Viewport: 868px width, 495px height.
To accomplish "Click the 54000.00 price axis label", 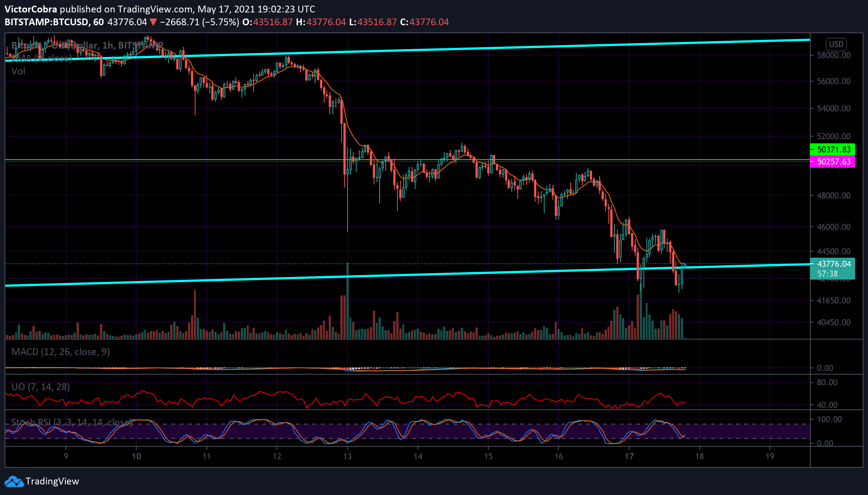I will click(x=833, y=108).
